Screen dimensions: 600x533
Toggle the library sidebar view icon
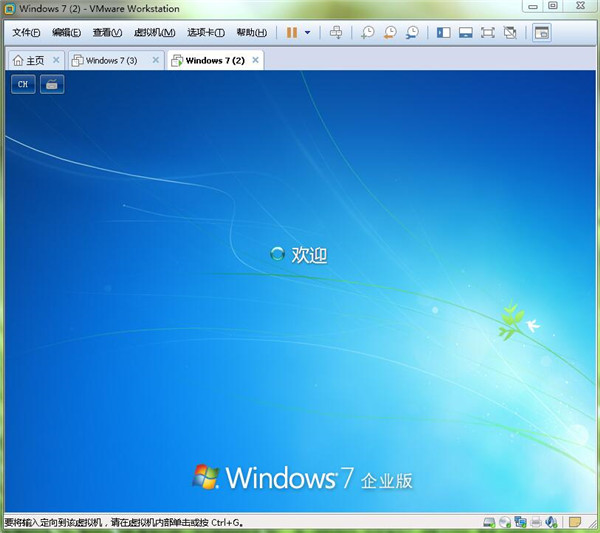coord(443,33)
